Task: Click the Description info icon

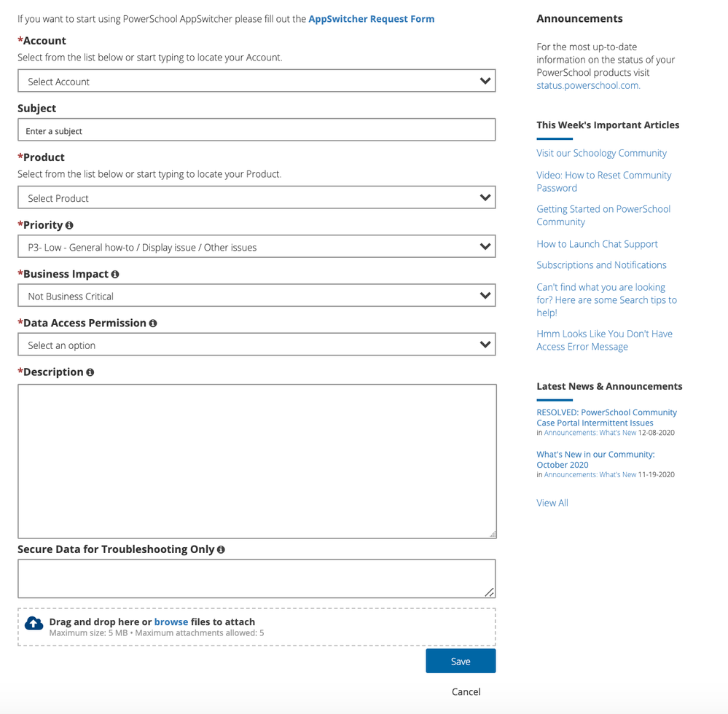Action: (x=90, y=372)
